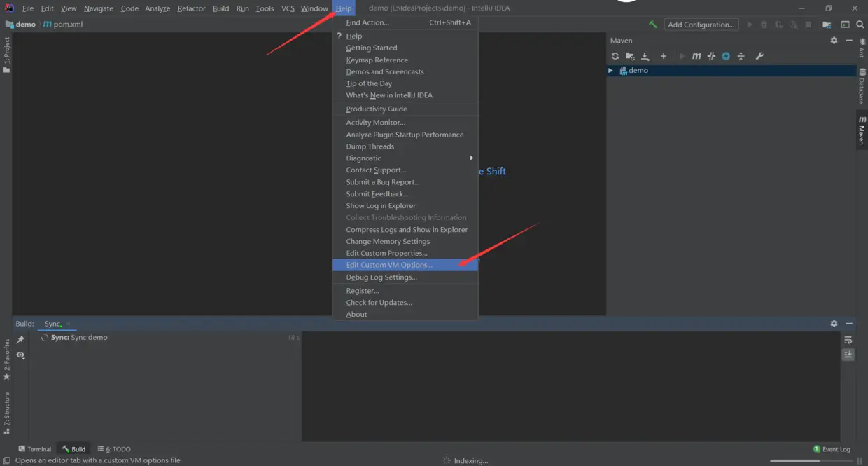This screenshot has height=466, width=868.
Task: Select the Sync tab in Build panel
Action: [x=52, y=324]
